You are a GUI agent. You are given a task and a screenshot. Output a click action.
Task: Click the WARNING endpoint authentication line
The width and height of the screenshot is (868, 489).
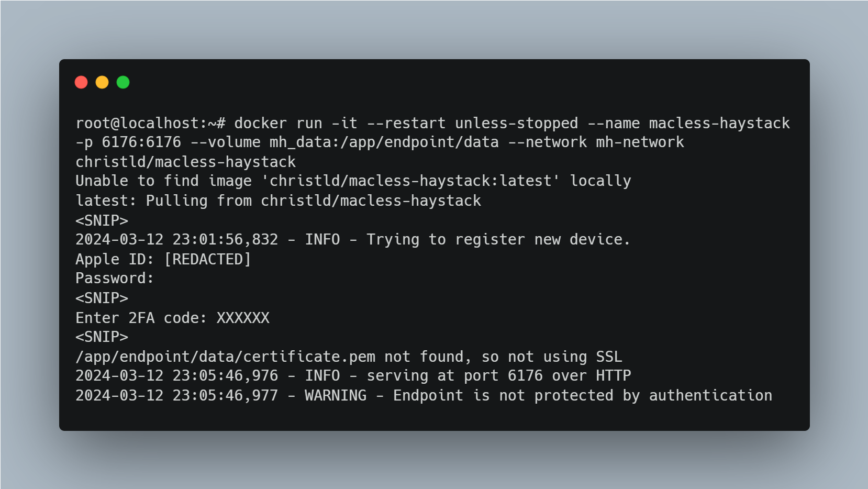pos(424,395)
